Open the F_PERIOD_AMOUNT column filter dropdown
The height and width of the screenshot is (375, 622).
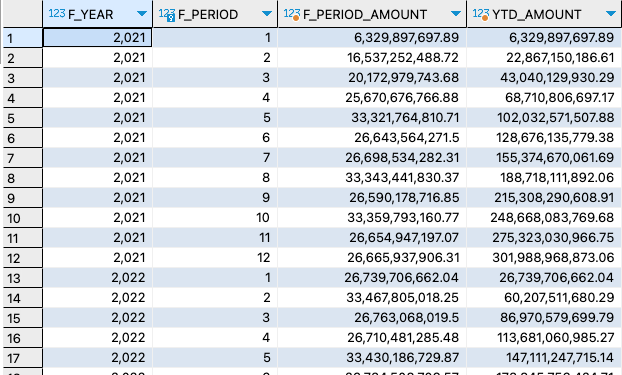tap(456, 14)
